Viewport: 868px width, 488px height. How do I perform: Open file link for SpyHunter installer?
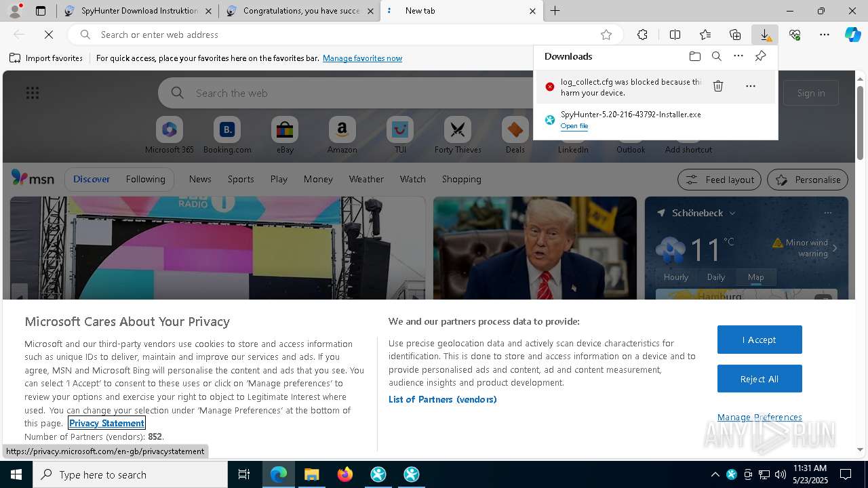pos(574,126)
